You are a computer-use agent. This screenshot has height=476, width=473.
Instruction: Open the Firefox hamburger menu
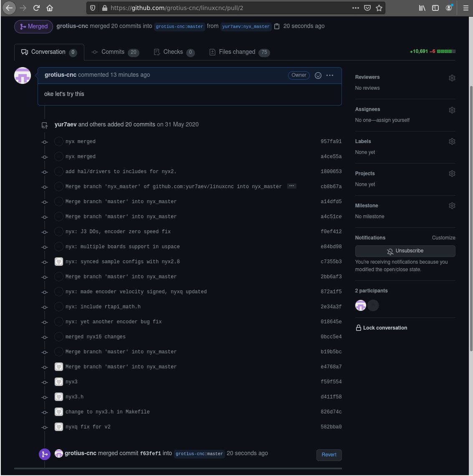click(x=466, y=8)
